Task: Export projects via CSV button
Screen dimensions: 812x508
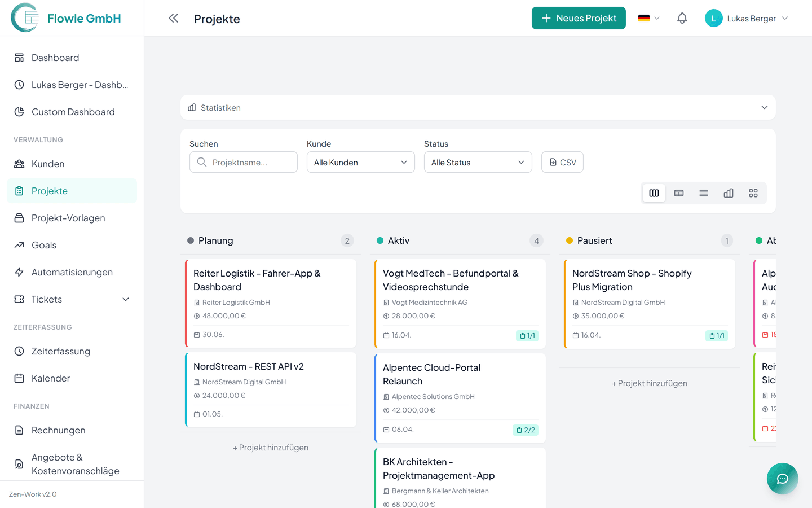Action: click(562, 162)
